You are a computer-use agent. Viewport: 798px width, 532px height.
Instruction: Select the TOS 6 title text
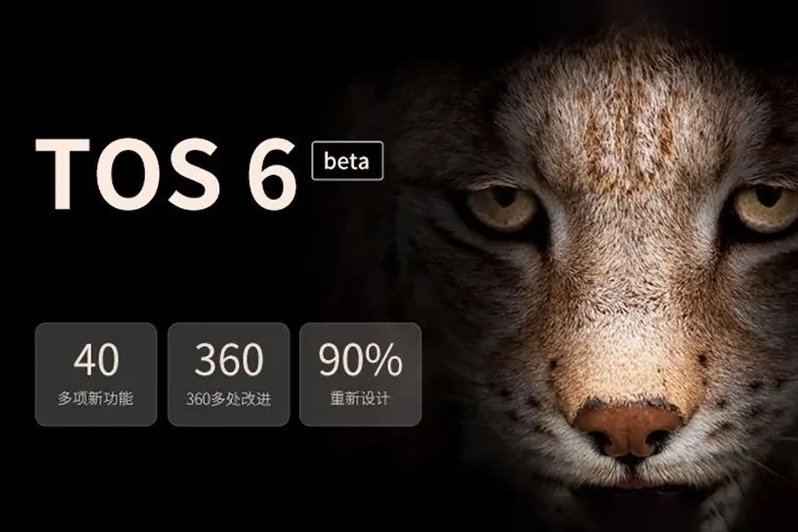tap(166, 174)
